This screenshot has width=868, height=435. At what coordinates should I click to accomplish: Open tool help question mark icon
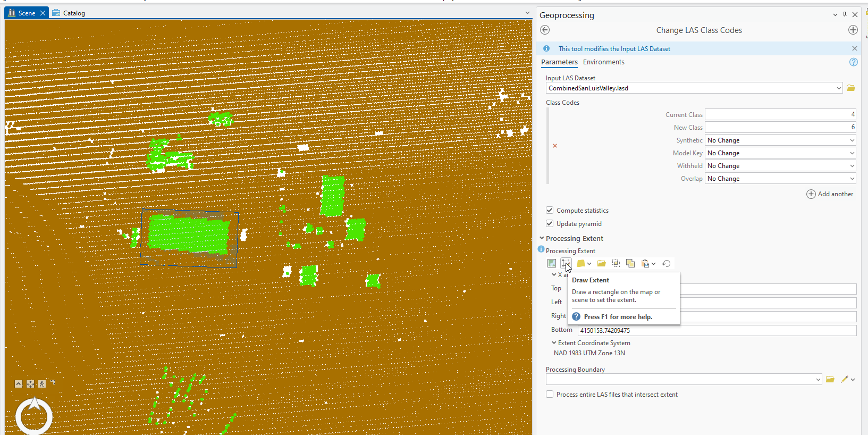click(853, 62)
